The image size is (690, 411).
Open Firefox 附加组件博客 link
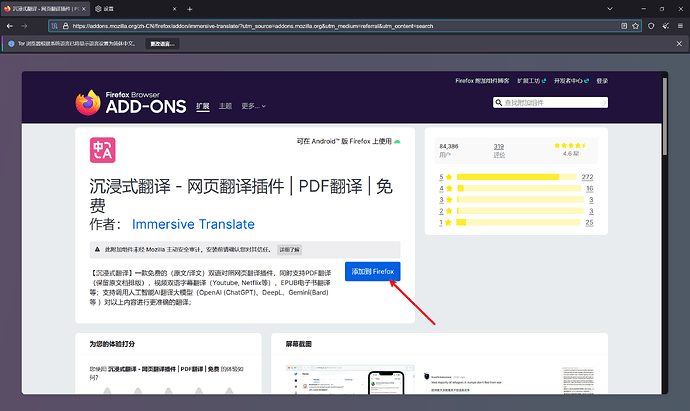coord(482,81)
